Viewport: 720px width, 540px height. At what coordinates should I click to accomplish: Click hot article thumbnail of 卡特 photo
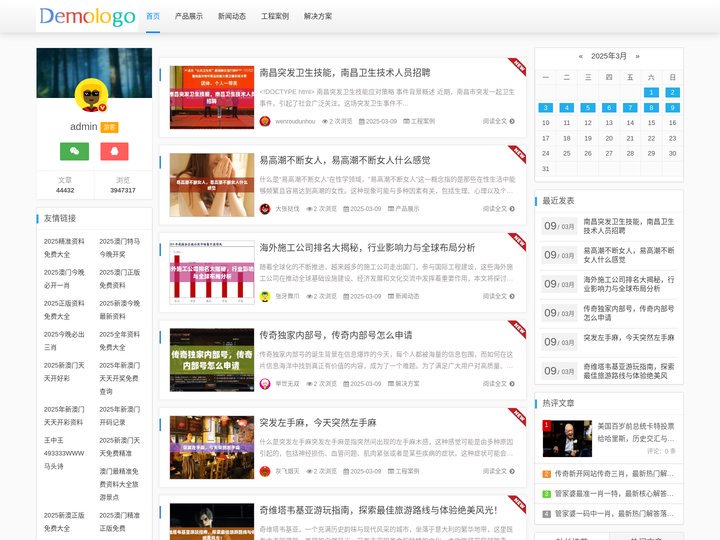pos(567,439)
